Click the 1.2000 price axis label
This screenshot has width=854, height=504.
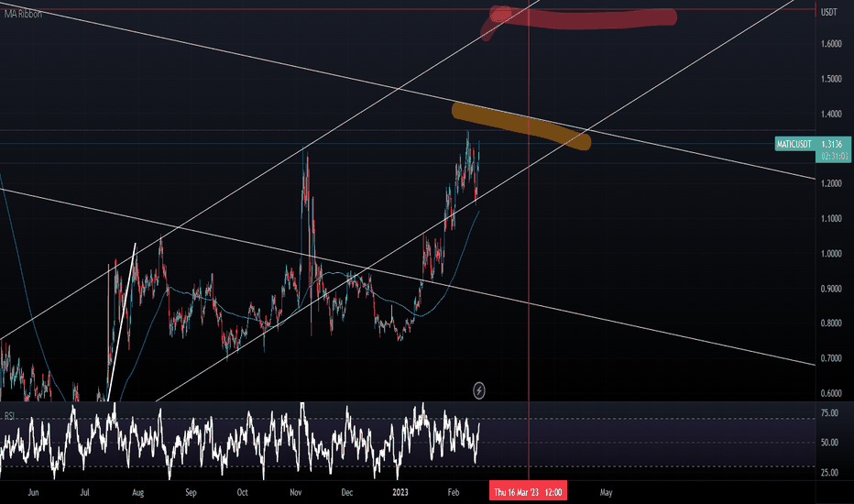coord(832,183)
